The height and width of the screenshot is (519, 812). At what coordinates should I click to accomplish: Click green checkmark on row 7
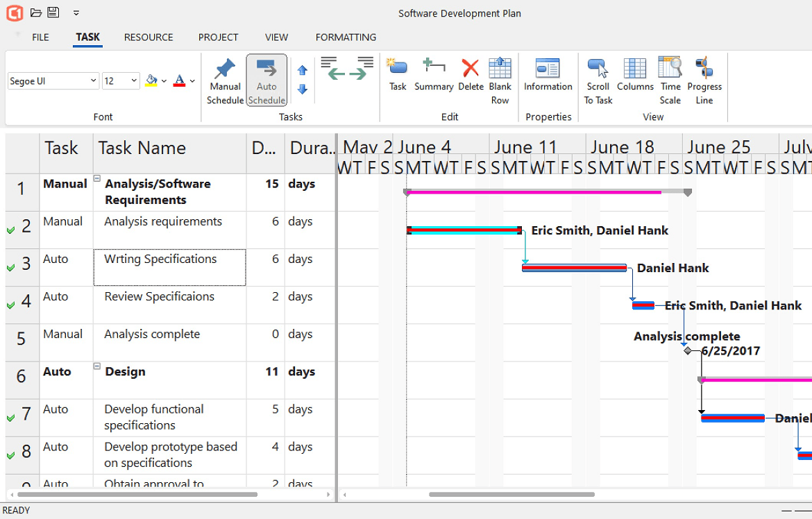(11, 418)
